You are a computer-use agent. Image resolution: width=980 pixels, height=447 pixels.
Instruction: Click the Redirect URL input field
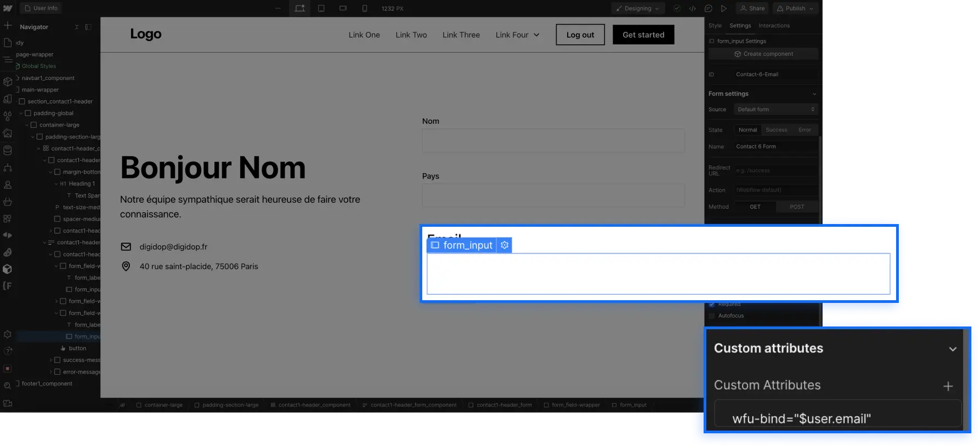coord(776,170)
